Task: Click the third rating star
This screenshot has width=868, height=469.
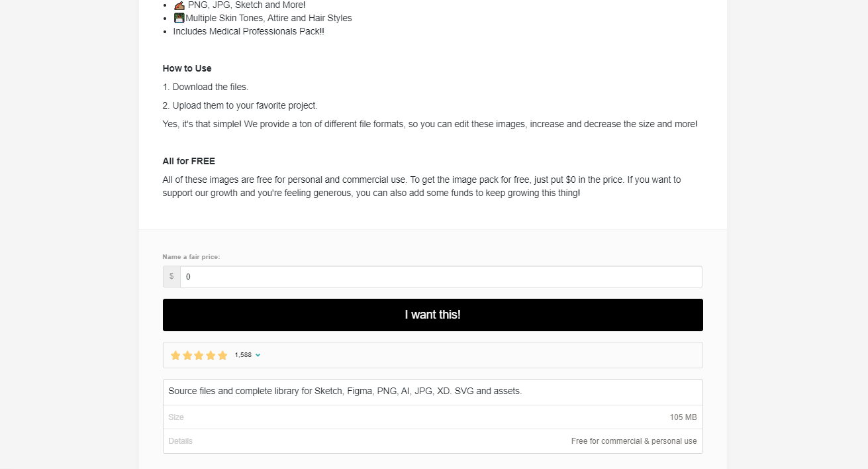Action: click(x=199, y=355)
